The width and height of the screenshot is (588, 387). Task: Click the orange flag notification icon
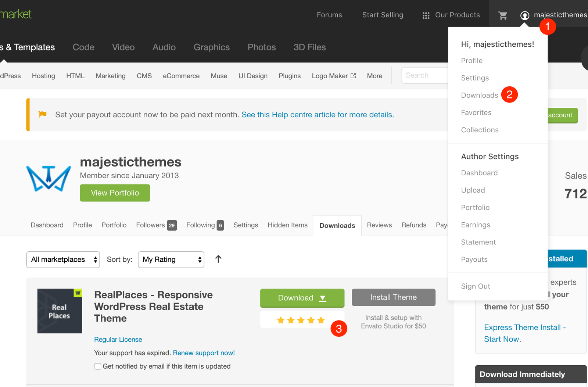click(43, 114)
